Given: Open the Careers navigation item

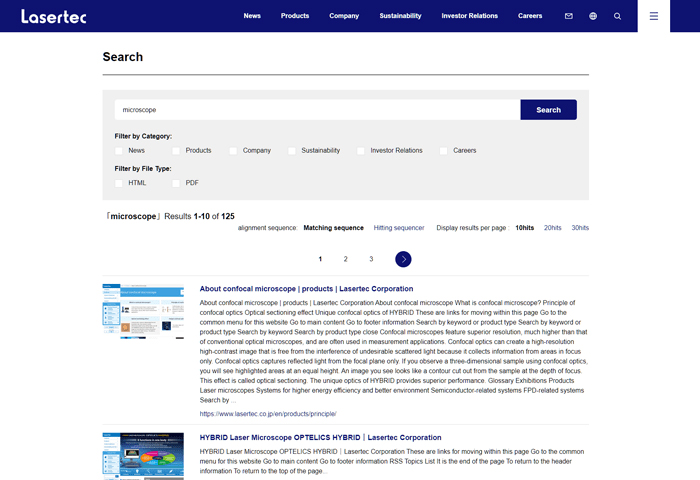Looking at the screenshot, I should (530, 16).
